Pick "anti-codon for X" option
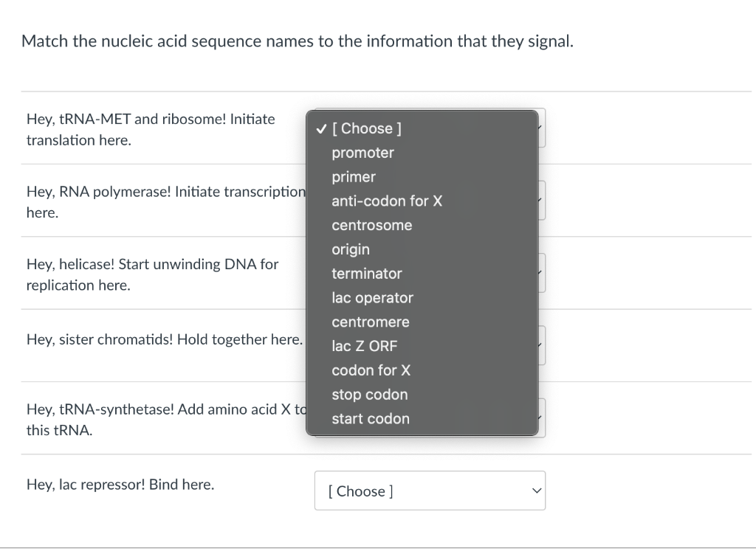This screenshot has height=551, width=756. point(422,201)
